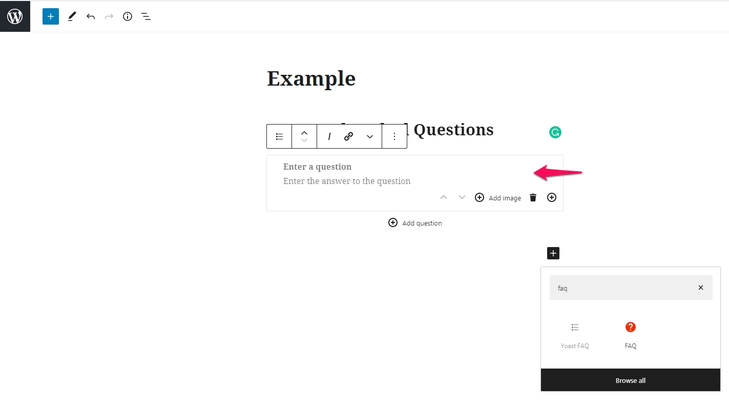
Task: Click the redo arrow icon
Action: (x=109, y=17)
